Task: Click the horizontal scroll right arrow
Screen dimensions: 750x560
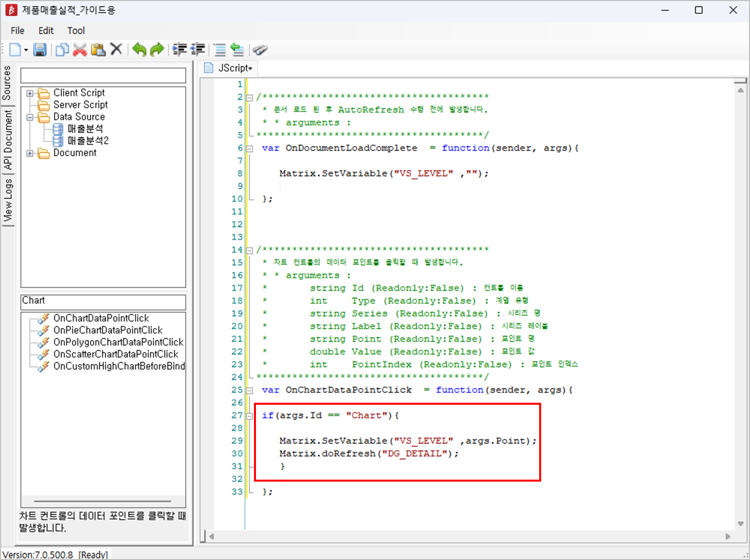Action: pos(728,536)
